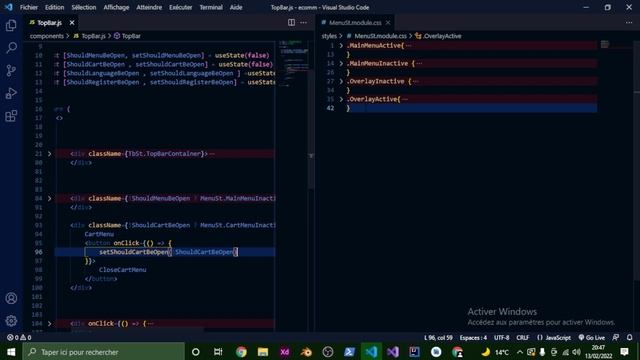Click 'CloseCartMenu' text on line 98

[122, 270]
